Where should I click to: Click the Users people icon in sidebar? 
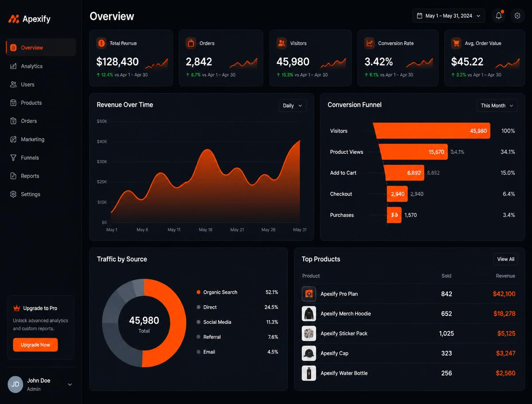(13, 84)
